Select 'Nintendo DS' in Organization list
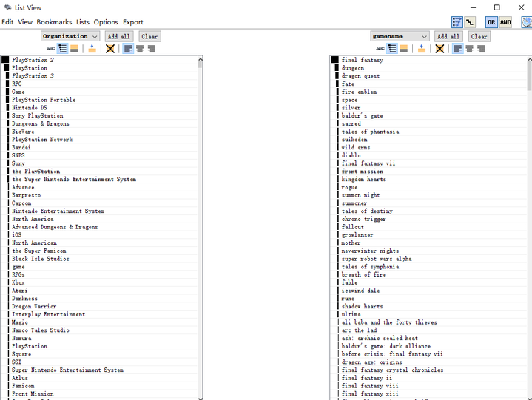The height and width of the screenshot is (400, 532). pos(99,108)
